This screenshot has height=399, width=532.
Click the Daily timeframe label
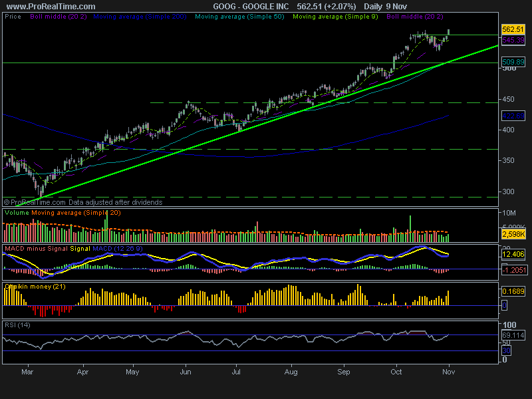(x=373, y=7)
